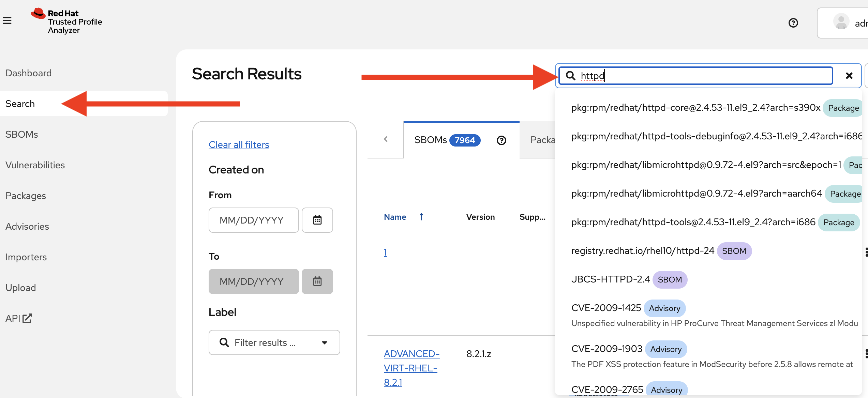Open the From date calendar picker
Image resolution: width=868 pixels, height=398 pixels.
pyautogui.click(x=317, y=220)
